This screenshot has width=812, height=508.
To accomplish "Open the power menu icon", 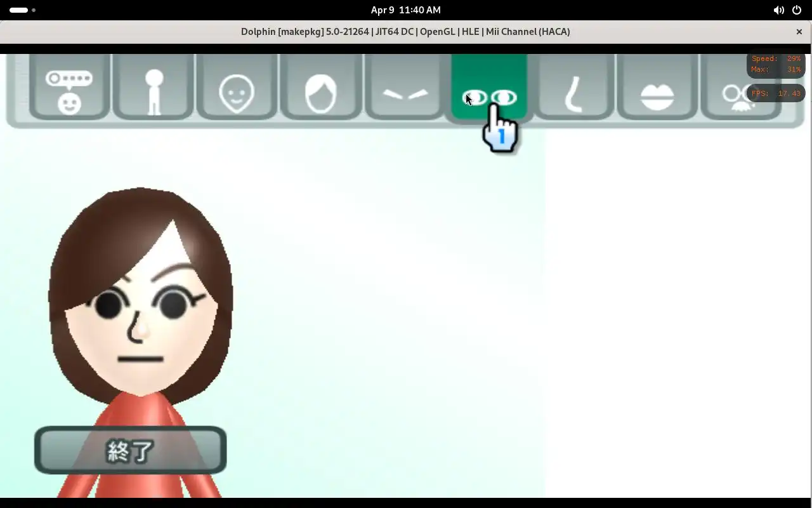I will click(x=797, y=10).
